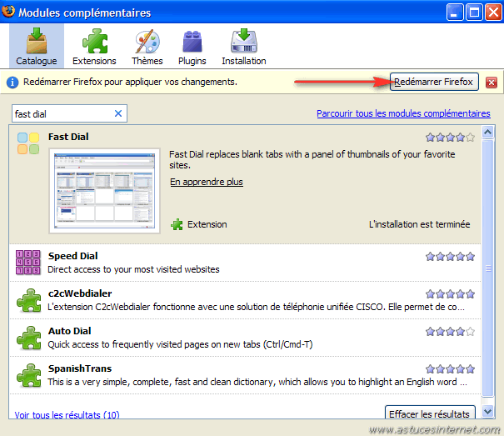Click the c2cWebdialer puzzle piece icon
The width and height of the screenshot is (504, 436).
coord(29,301)
